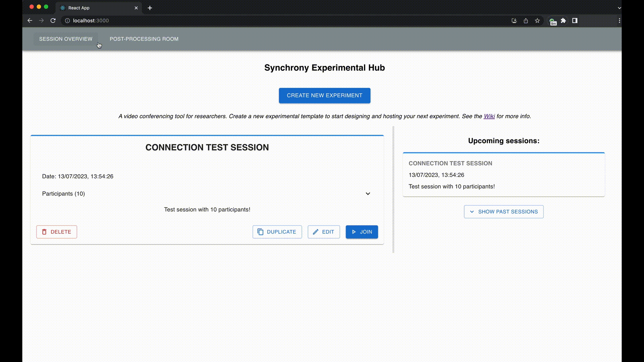Select the POST-PROCESSING ROOM tab
The image size is (644, 362).
click(x=144, y=39)
